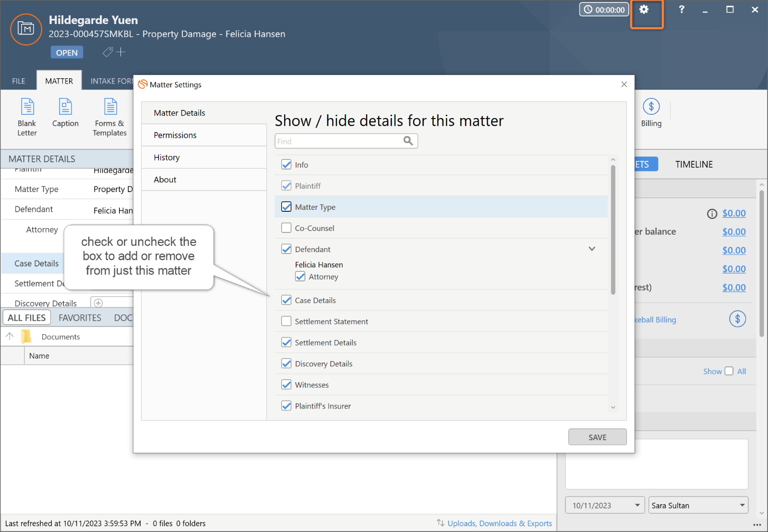Select Permissions in settings sidebar
This screenshot has width=768, height=532.
[x=204, y=135]
